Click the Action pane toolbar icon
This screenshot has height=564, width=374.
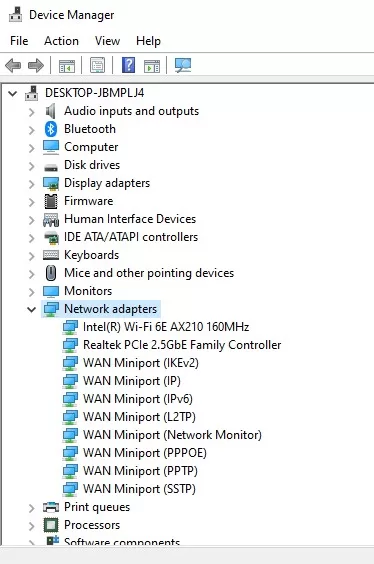[x=152, y=66]
